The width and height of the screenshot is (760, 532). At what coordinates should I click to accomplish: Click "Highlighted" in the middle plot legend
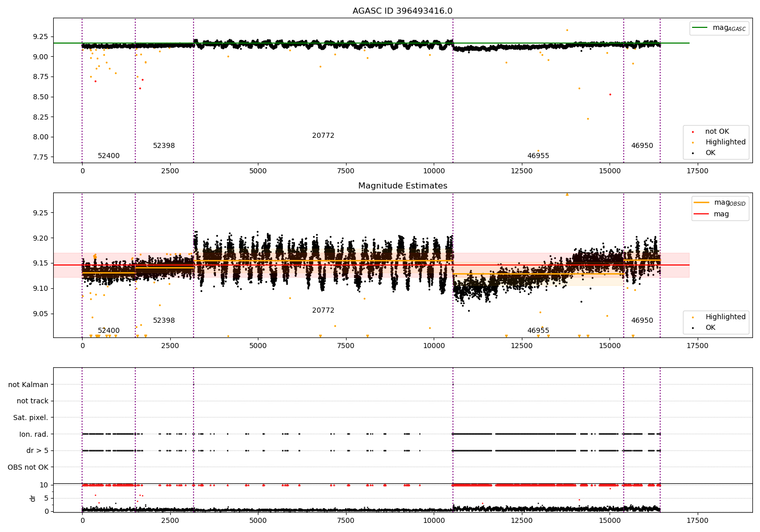pos(726,317)
